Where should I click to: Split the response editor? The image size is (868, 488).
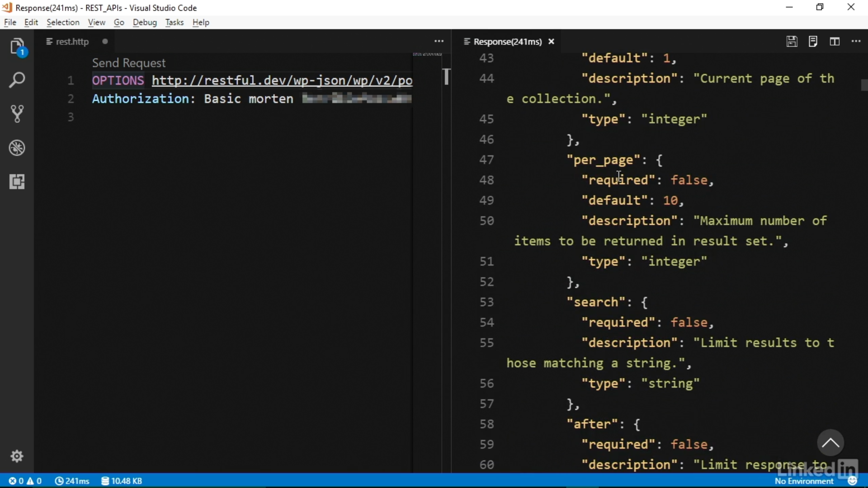point(835,42)
